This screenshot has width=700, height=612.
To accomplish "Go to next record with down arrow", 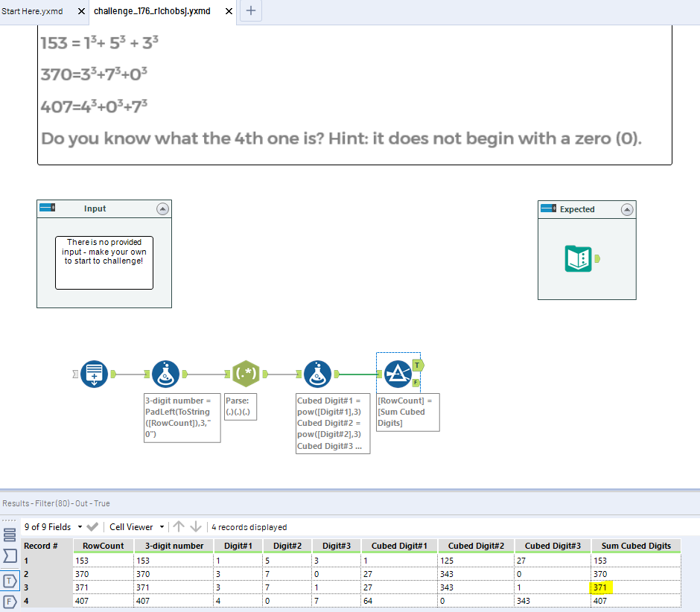I will [x=196, y=526].
